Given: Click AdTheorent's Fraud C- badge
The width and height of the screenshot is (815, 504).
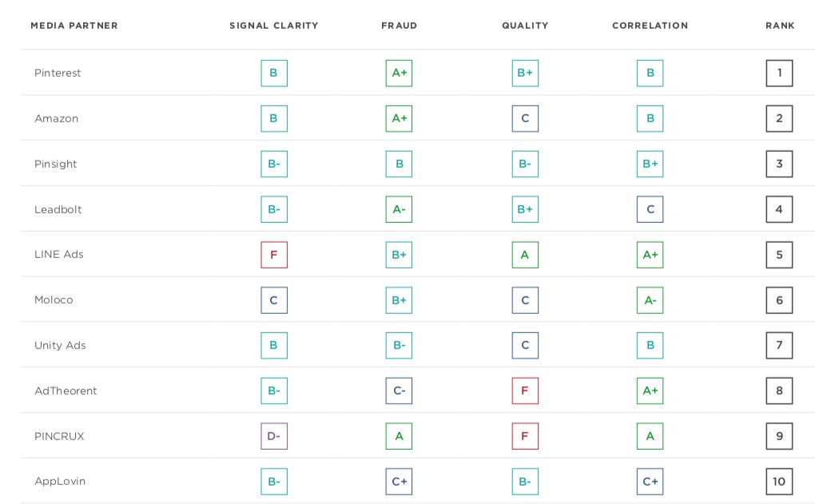Looking at the screenshot, I should [x=400, y=391].
